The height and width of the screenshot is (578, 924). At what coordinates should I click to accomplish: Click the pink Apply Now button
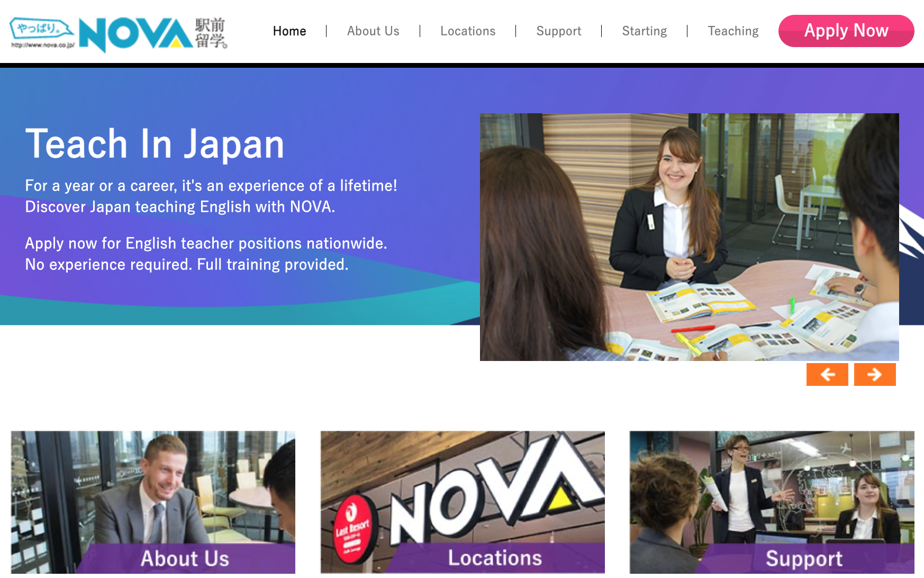tap(846, 31)
